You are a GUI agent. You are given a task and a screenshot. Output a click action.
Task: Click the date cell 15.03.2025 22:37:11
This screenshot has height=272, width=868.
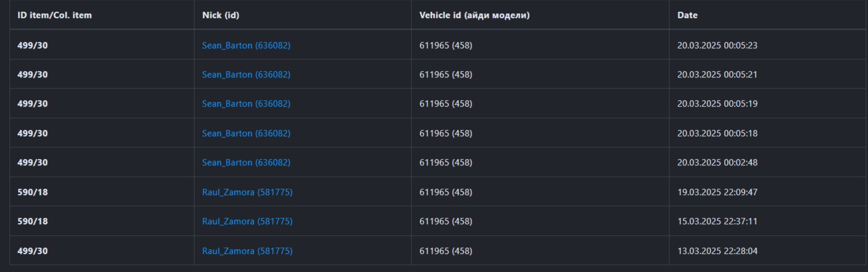[x=717, y=221]
